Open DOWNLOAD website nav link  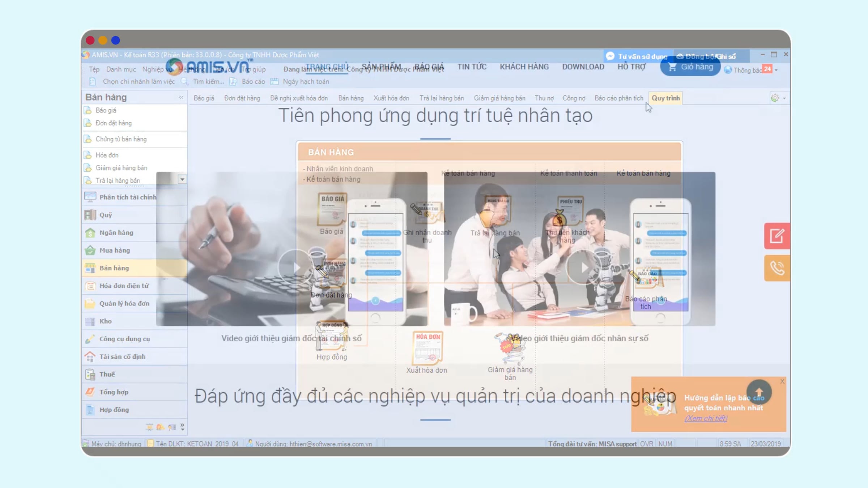point(583,67)
